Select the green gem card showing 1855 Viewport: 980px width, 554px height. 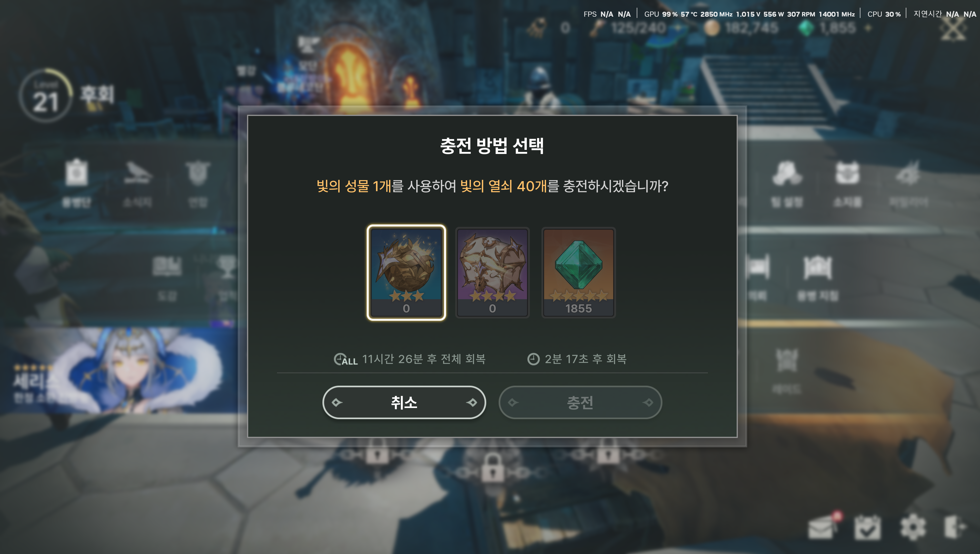[578, 273]
